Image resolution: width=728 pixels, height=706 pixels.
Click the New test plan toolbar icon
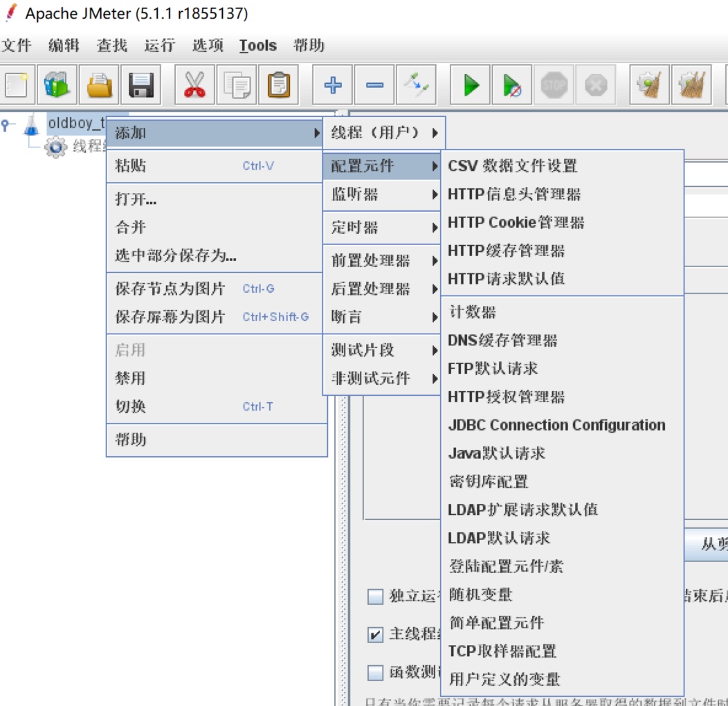[x=17, y=86]
